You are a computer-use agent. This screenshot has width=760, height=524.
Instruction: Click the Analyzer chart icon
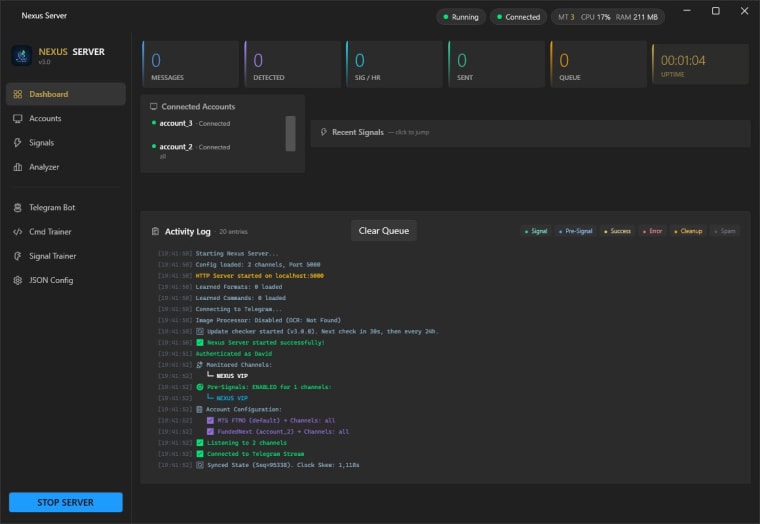point(17,167)
